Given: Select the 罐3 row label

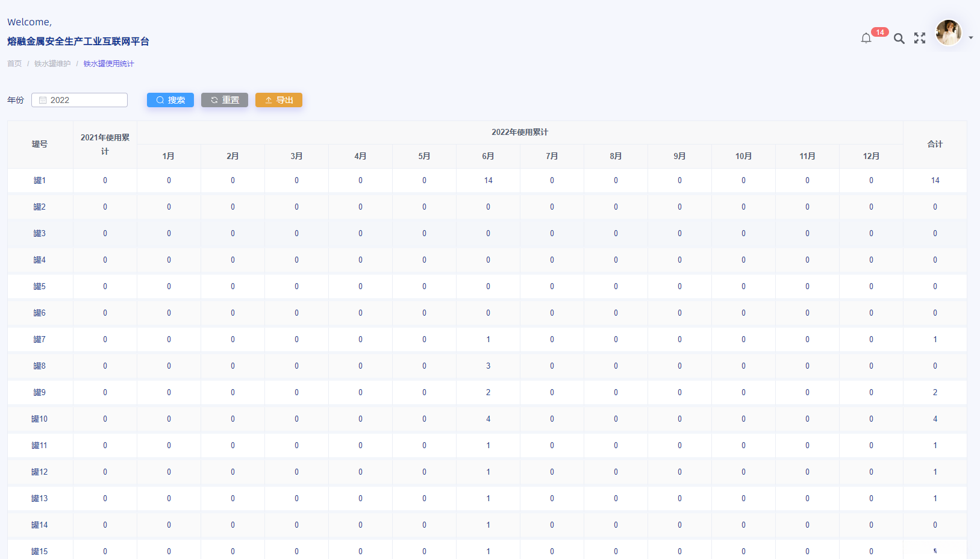Looking at the screenshot, I should pyautogui.click(x=40, y=234).
